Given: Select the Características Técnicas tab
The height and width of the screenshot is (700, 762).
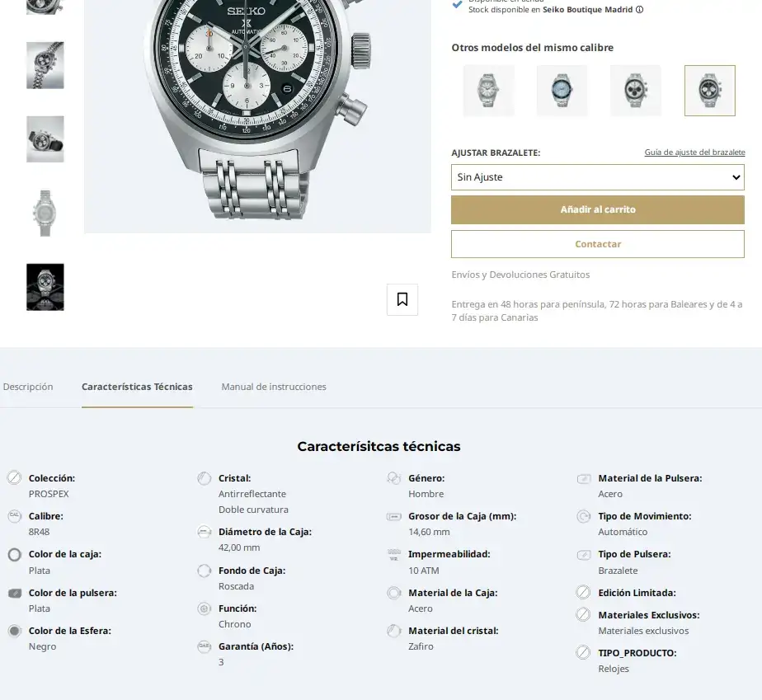Looking at the screenshot, I should 137,387.
